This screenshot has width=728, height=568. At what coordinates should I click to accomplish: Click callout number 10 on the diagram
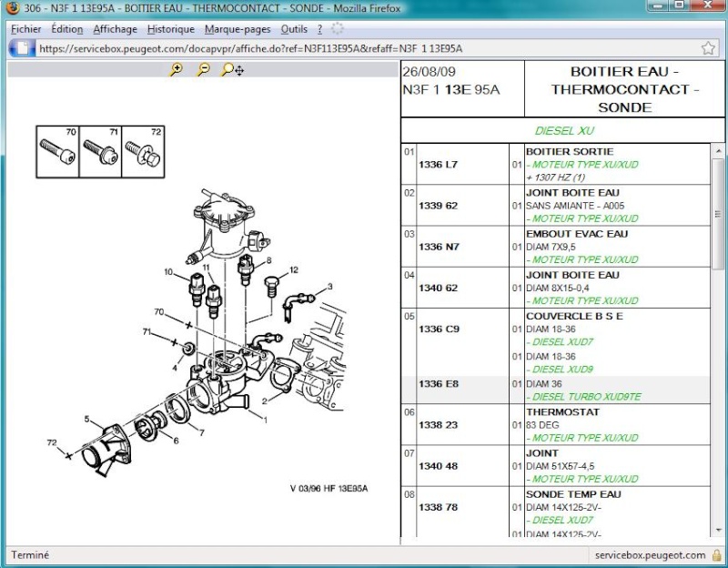click(168, 271)
